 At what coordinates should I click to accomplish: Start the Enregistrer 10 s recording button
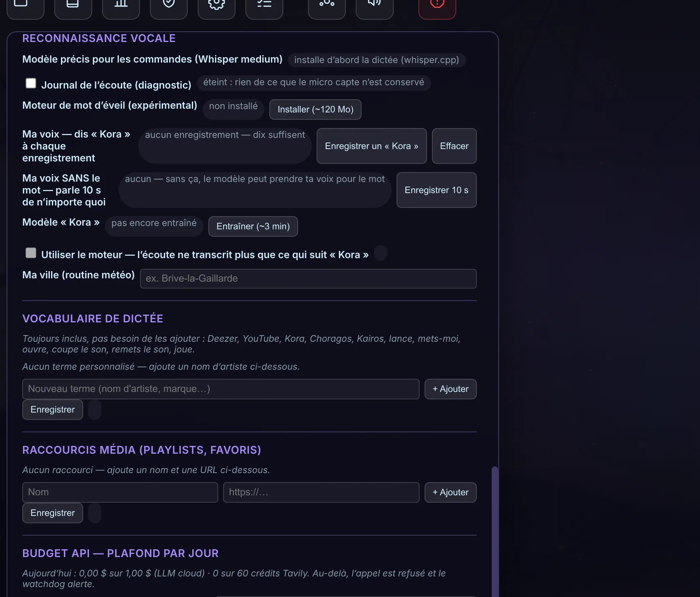(436, 190)
